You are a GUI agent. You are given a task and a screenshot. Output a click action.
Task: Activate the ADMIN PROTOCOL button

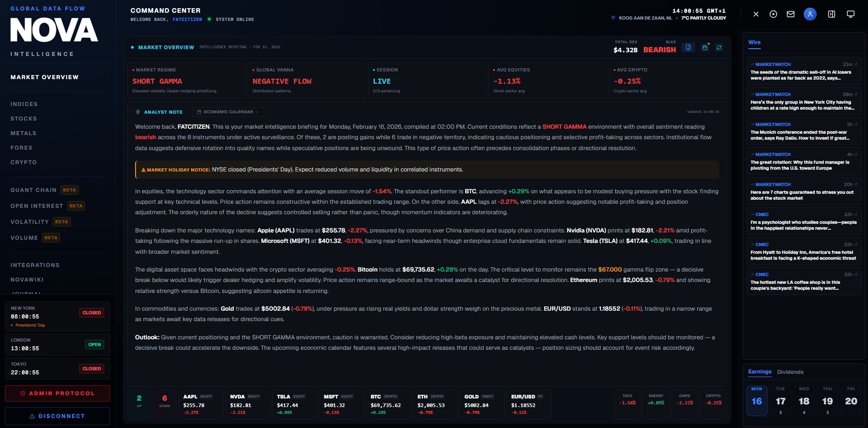57,393
